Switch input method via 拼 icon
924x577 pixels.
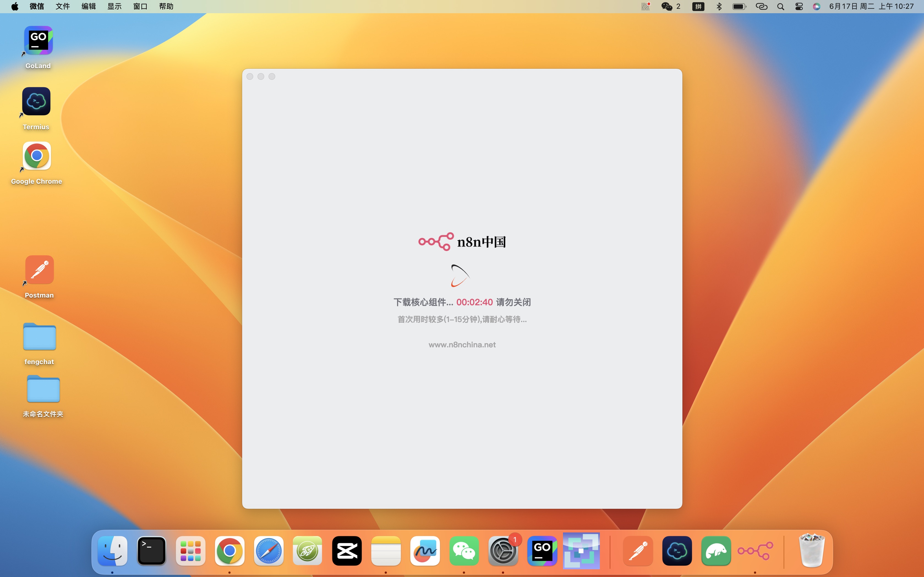point(698,7)
